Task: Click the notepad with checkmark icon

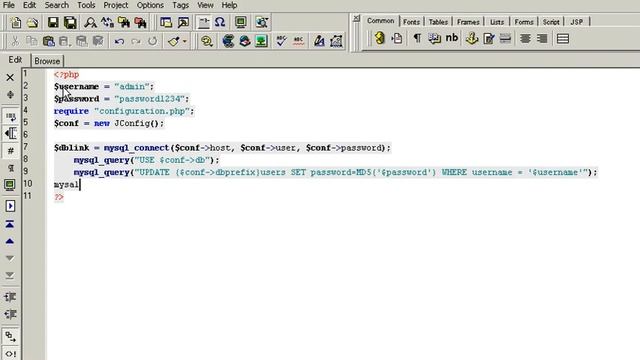Action: click(489, 39)
